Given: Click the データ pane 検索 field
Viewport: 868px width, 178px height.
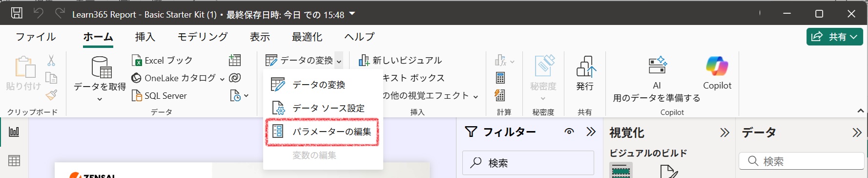Looking at the screenshot, I should point(802,161).
